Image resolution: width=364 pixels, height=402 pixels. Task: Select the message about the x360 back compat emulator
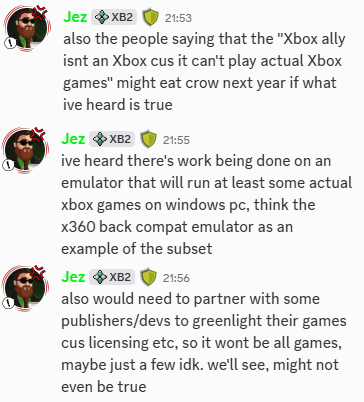pyautogui.click(x=207, y=205)
